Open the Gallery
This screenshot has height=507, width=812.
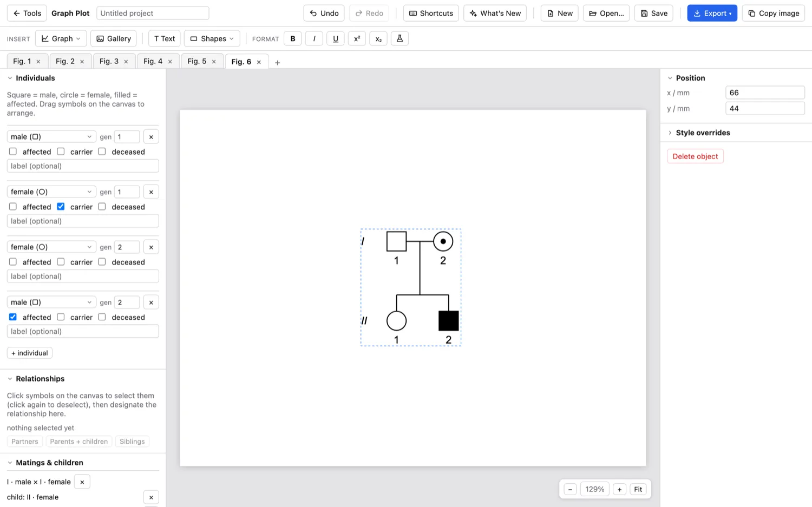click(113, 38)
